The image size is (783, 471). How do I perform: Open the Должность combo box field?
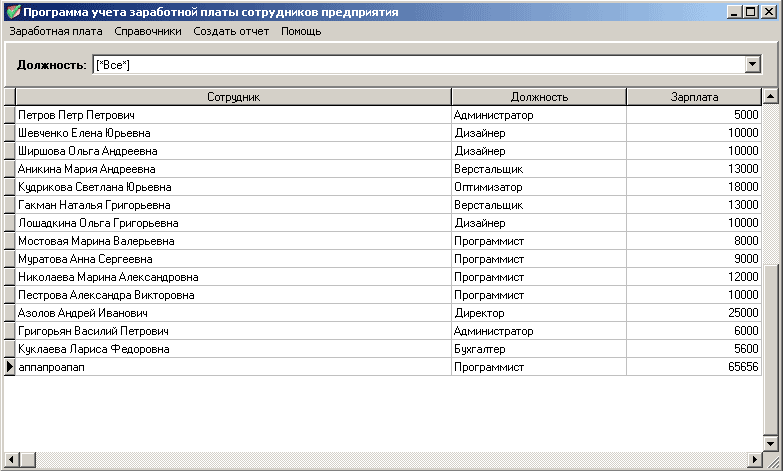point(426,64)
